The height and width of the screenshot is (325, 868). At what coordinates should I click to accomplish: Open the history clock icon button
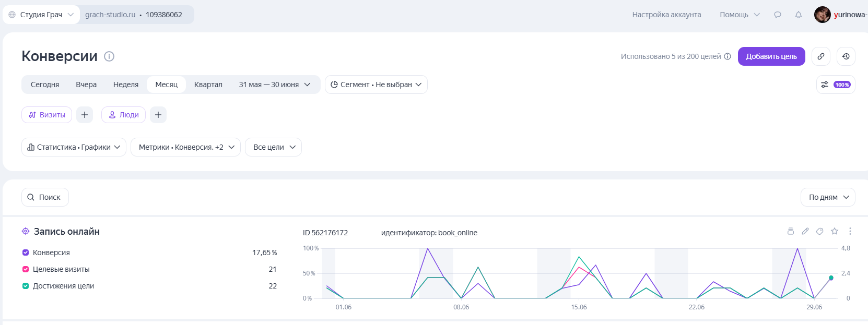pos(846,56)
